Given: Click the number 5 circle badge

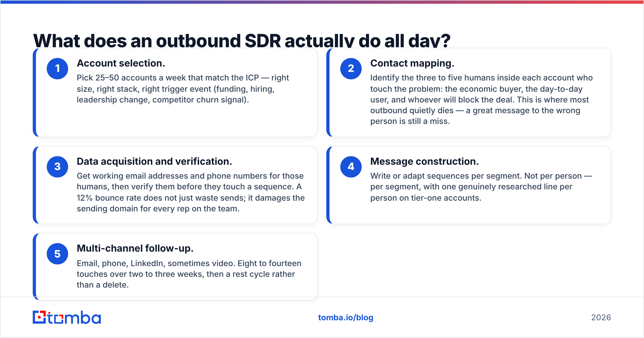Looking at the screenshot, I should tap(57, 254).
